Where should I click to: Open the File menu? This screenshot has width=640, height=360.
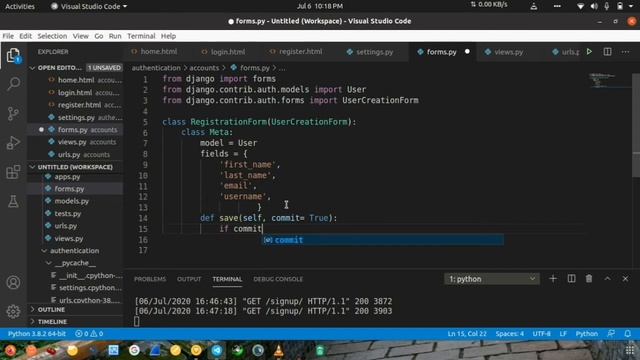tap(8, 36)
